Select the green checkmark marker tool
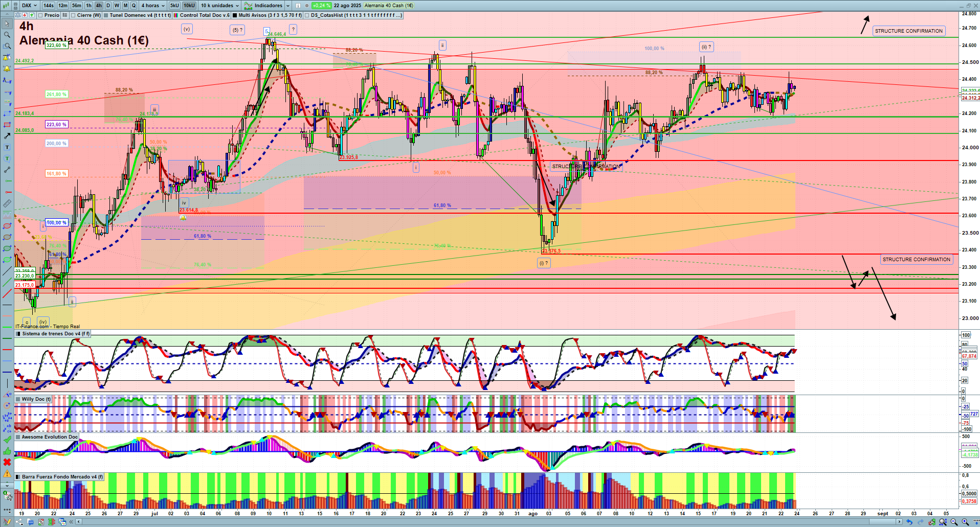 click(7, 440)
